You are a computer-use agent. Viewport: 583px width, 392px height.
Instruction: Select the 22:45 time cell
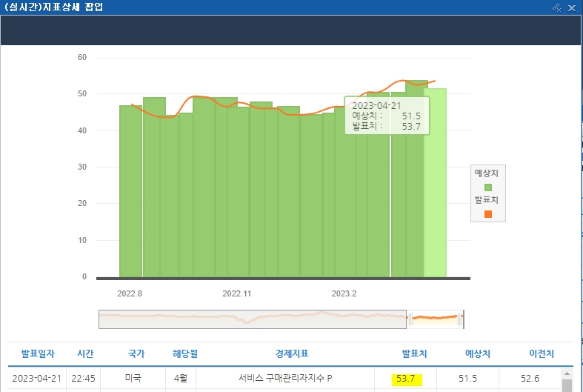(83, 378)
